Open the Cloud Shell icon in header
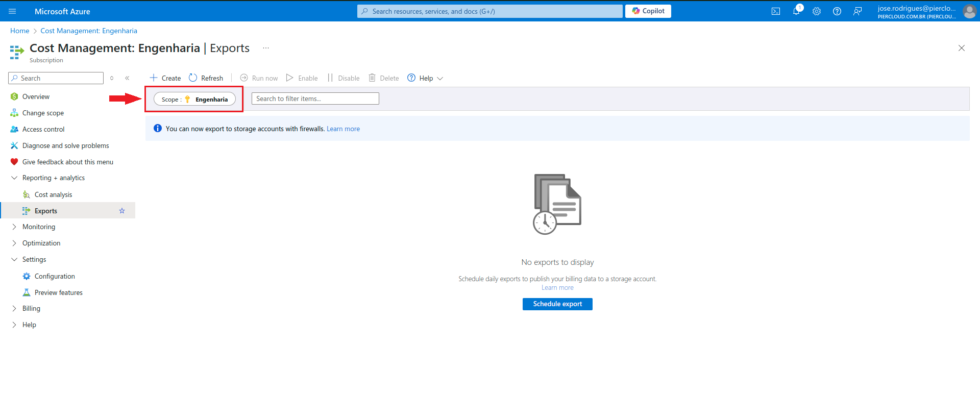 coord(775,11)
